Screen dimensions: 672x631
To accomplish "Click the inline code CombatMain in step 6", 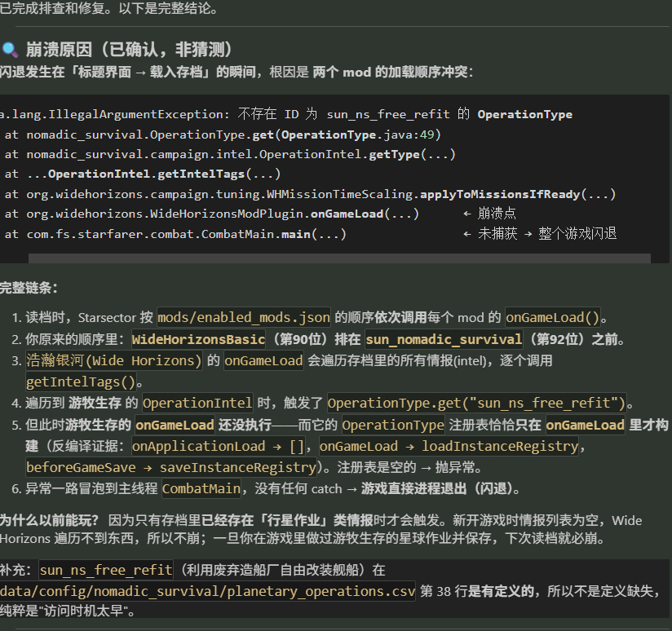I will pyautogui.click(x=201, y=489).
